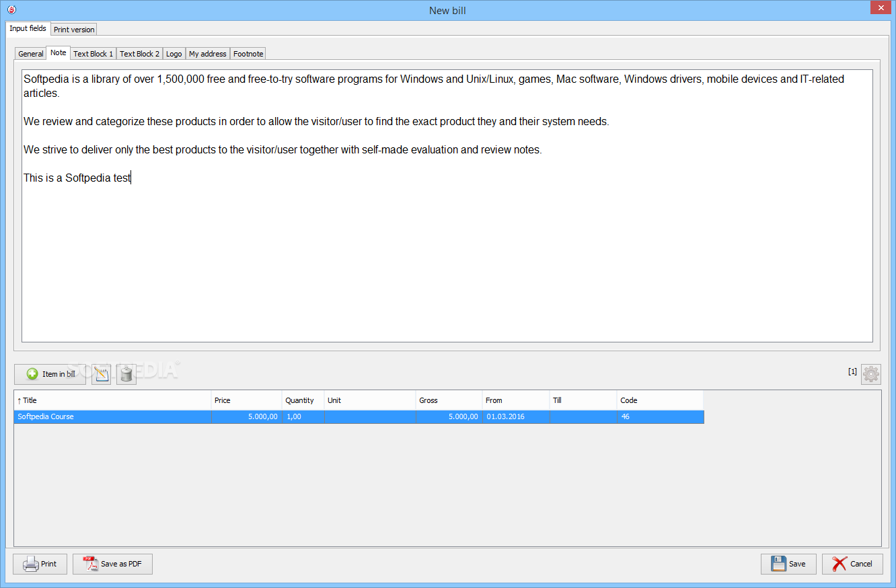Click Save as PDF button

[112, 564]
